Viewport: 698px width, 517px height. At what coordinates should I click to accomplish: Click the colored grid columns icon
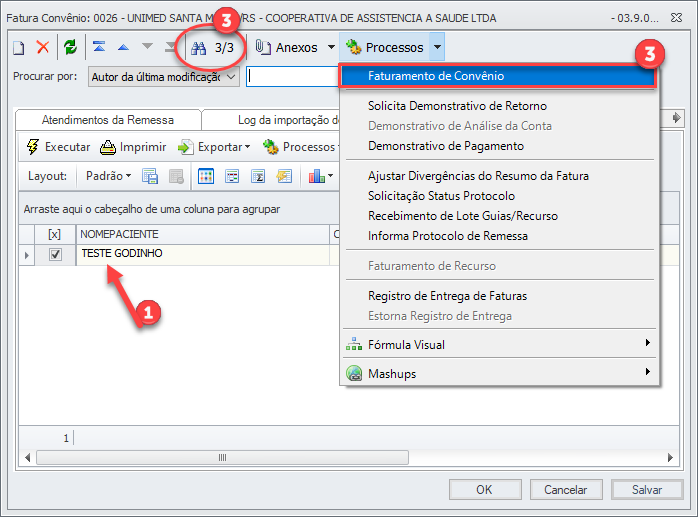(206, 176)
